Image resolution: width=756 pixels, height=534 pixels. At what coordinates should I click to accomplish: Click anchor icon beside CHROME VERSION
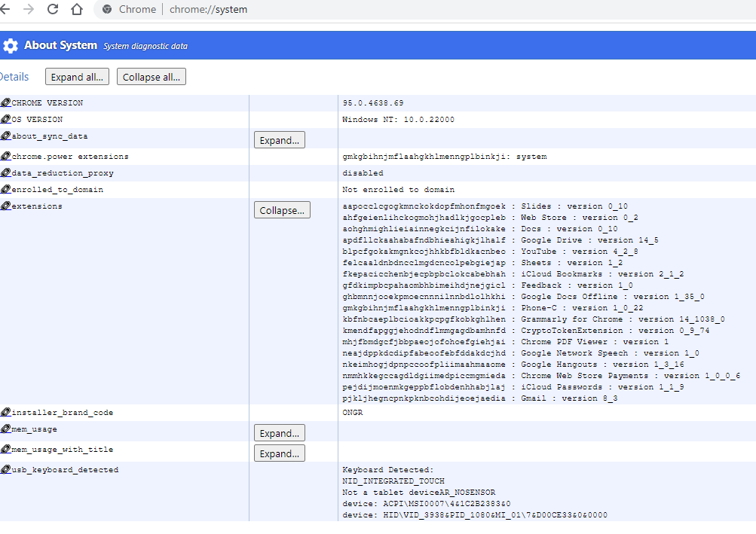[x=6, y=102]
